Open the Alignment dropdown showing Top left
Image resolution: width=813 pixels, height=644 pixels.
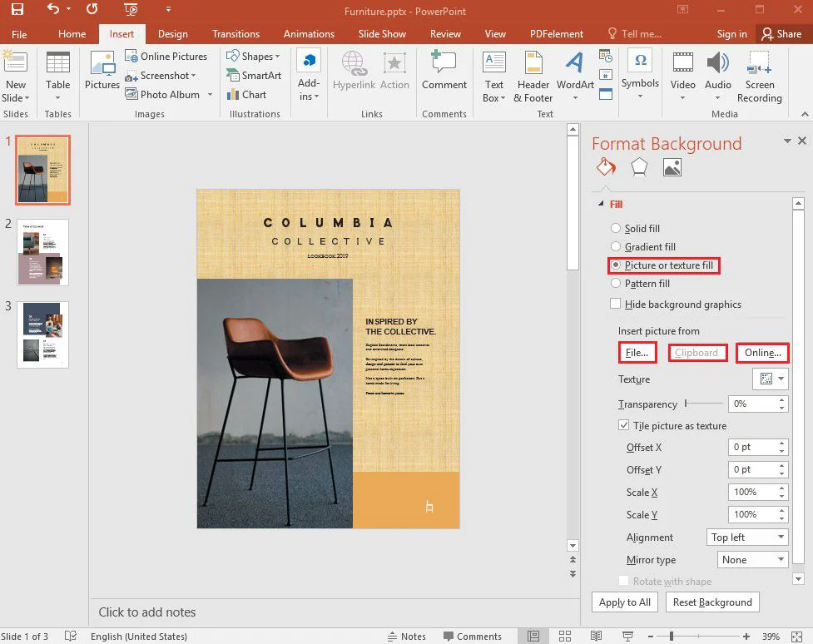click(746, 537)
